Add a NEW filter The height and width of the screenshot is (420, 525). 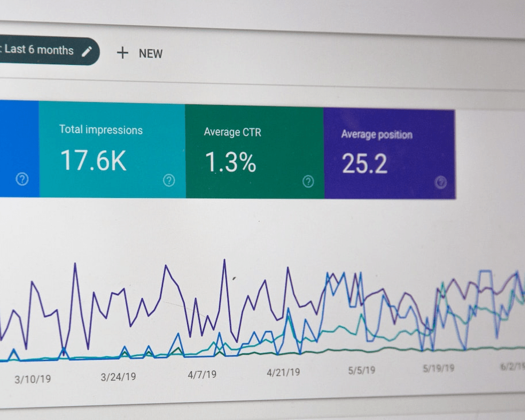pos(139,53)
